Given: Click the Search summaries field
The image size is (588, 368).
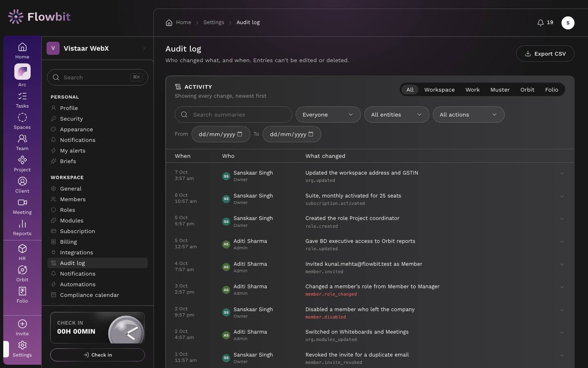Looking at the screenshot, I should click(234, 114).
